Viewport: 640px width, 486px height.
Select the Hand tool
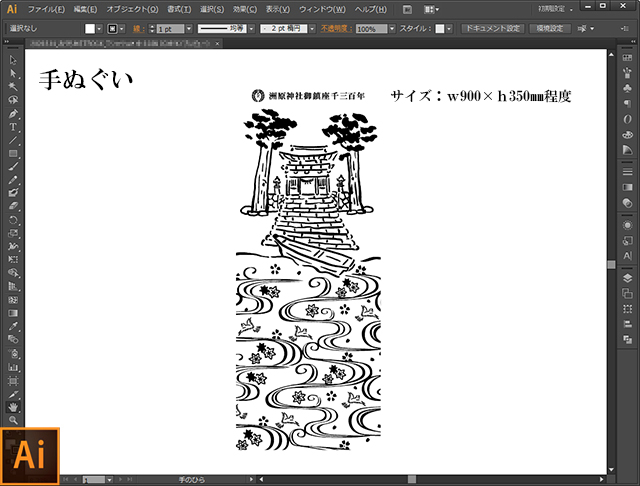point(13,407)
